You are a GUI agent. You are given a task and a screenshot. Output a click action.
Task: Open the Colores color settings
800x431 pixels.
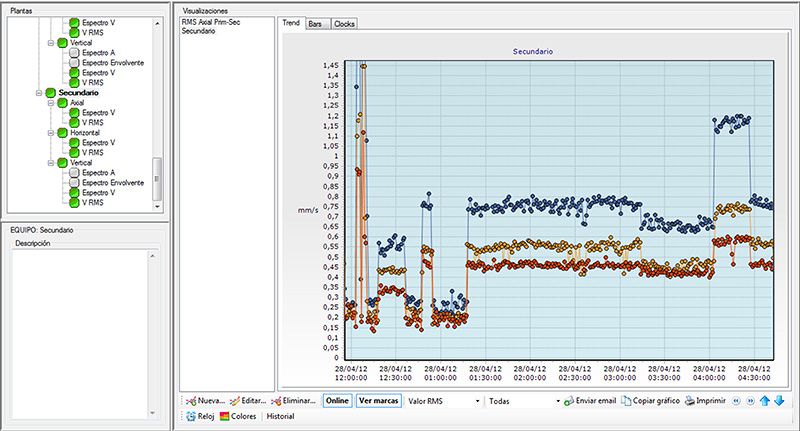[238, 416]
